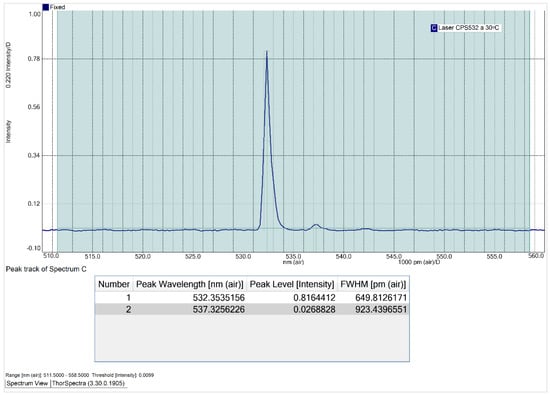This screenshot has height=395, width=550.
Task: Click the Intensity y-axis label
Action: click(x=9, y=132)
